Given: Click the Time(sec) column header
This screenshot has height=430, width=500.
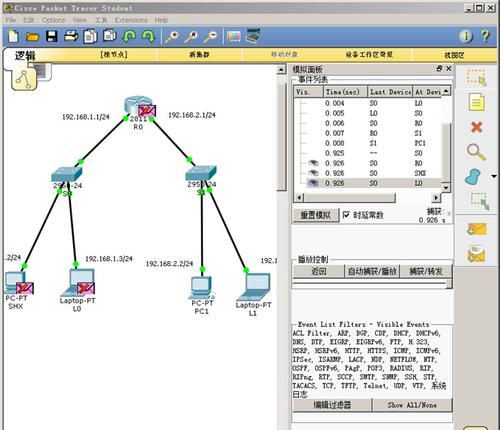Looking at the screenshot, I should pyautogui.click(x=345, y=92).
